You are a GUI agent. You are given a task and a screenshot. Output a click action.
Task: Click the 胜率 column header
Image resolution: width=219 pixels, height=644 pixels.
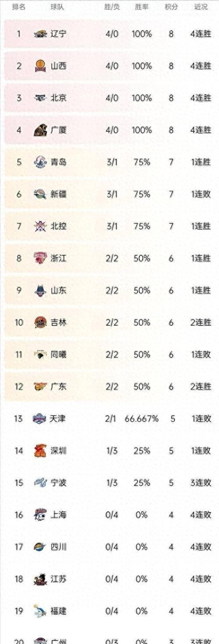pos(142,7)
